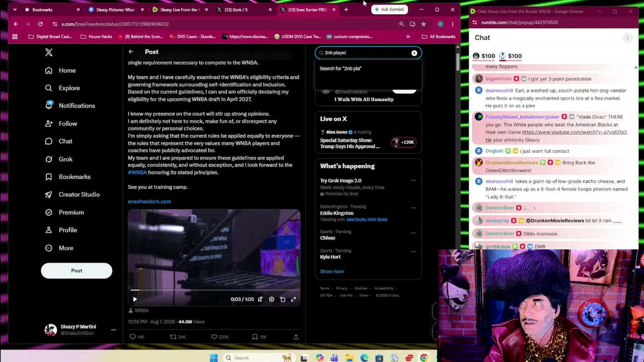Viewport: 644px width, 362px height.
Task: Expand the bookmarks bar overflow chevron
Action: [408, 37]
